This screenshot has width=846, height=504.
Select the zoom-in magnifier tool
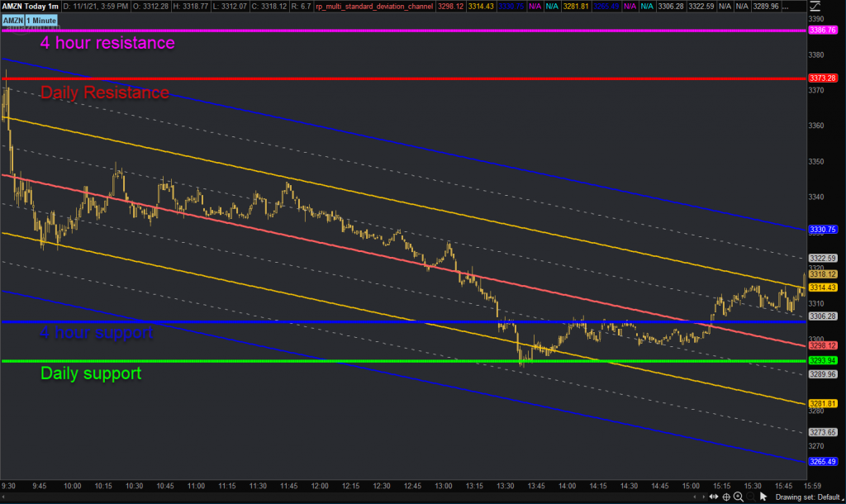pos(738,497)
